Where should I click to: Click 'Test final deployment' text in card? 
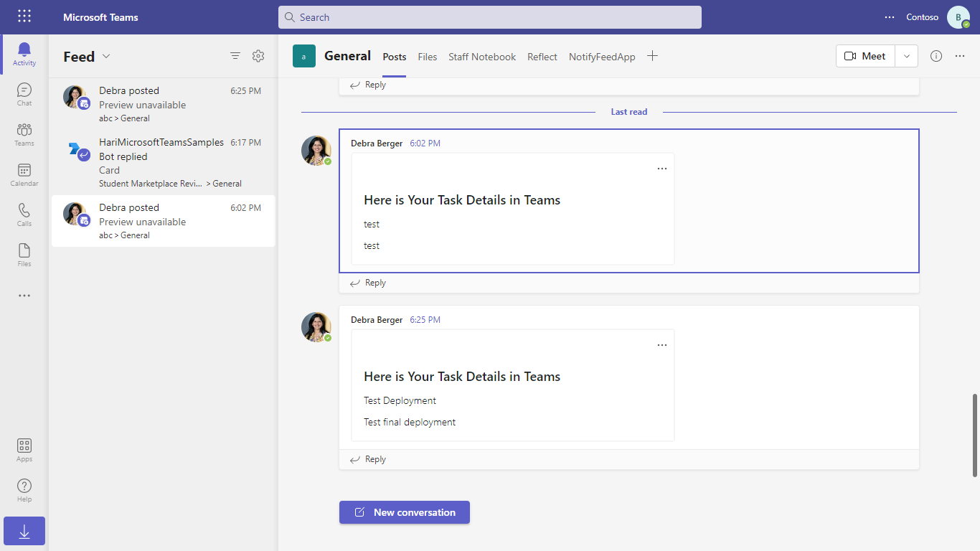[410, 422]
